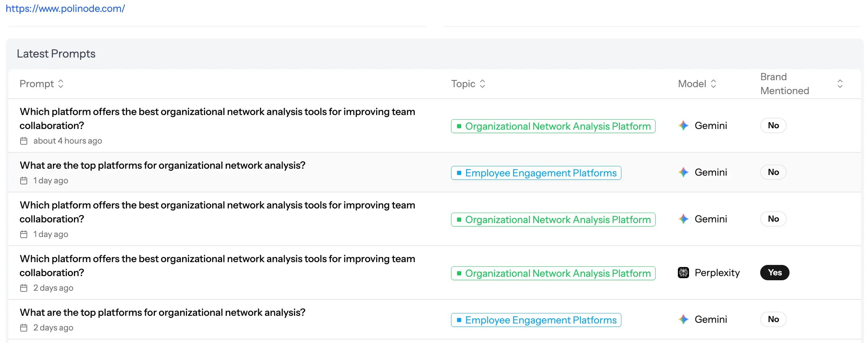Open the Perplexity row's prompt text

[x=217, y=266]
